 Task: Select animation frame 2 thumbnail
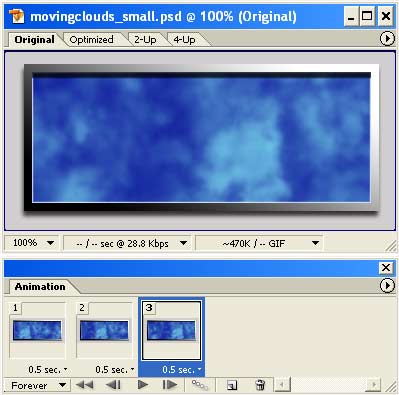point(104,330)
